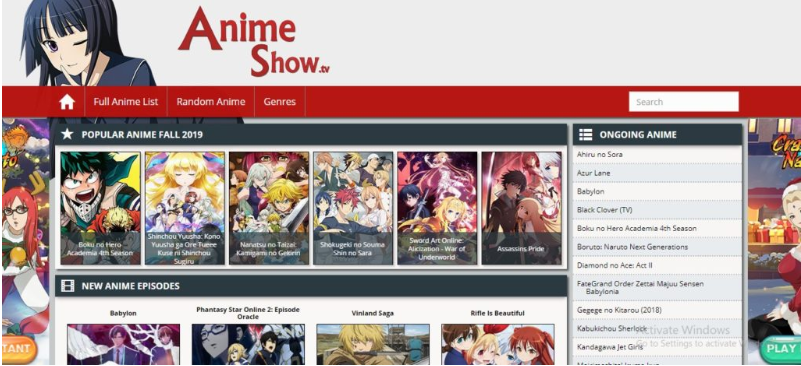The height and width of the screenshot is (366, 801).
Task: Open the Babylon new episode thumbnail
Action: (123, 345)
